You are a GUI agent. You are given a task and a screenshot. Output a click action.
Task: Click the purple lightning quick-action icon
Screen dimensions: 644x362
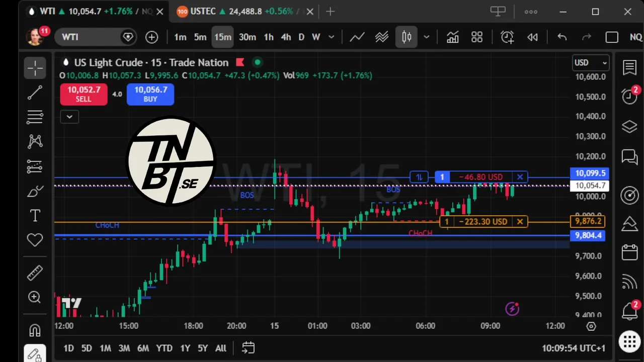pyautogui.click(x=512, y=309)
